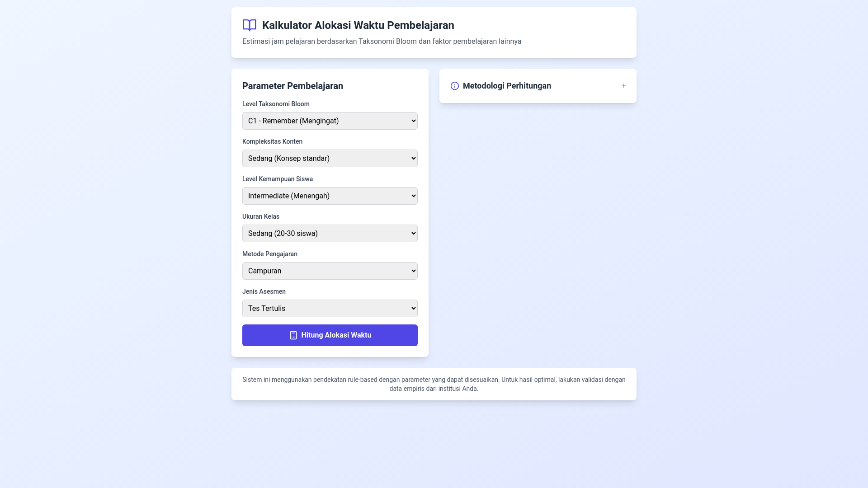Click the footer disclaimer about rule-based system
868x488 pixels.
[434, 384]
